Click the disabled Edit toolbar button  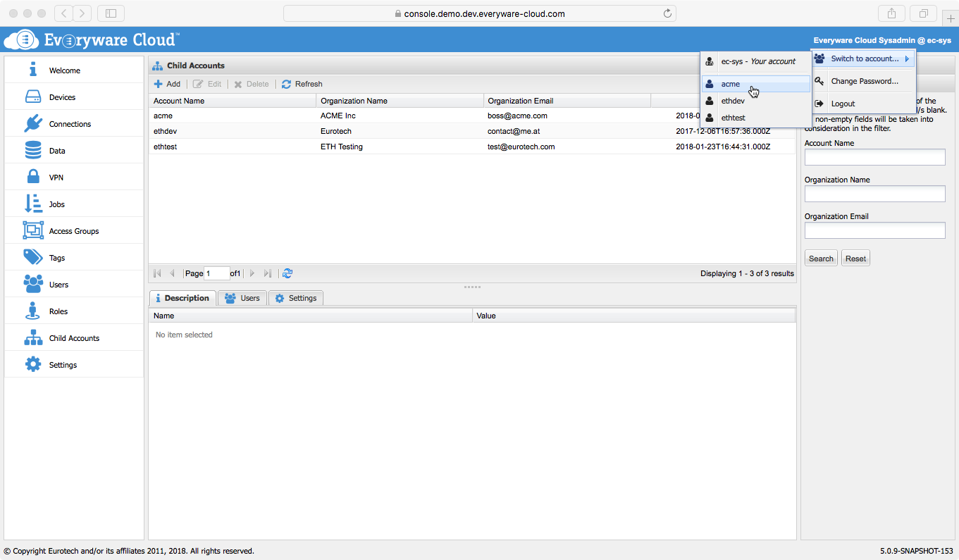tap(207, 84)
